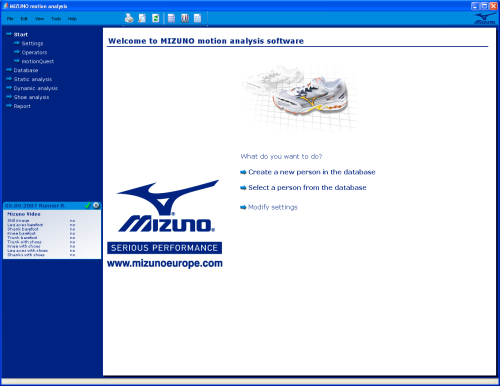Open Report in the sidebar
The width and height of the screenshot is (500, 386).
point(22,106)
